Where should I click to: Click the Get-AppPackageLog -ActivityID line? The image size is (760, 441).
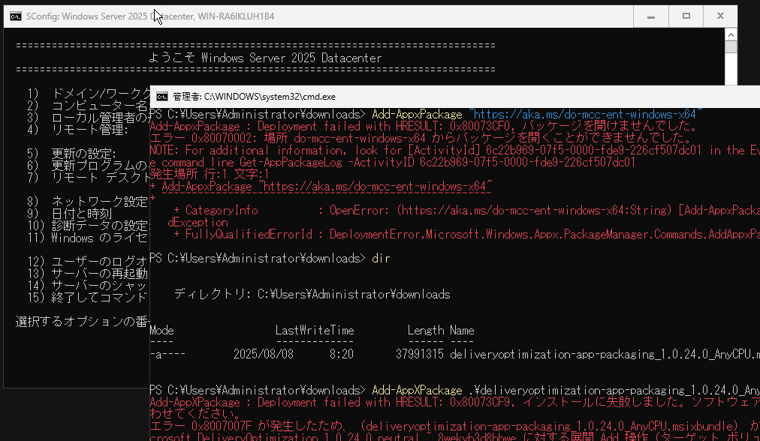click(x=393, y=163)
